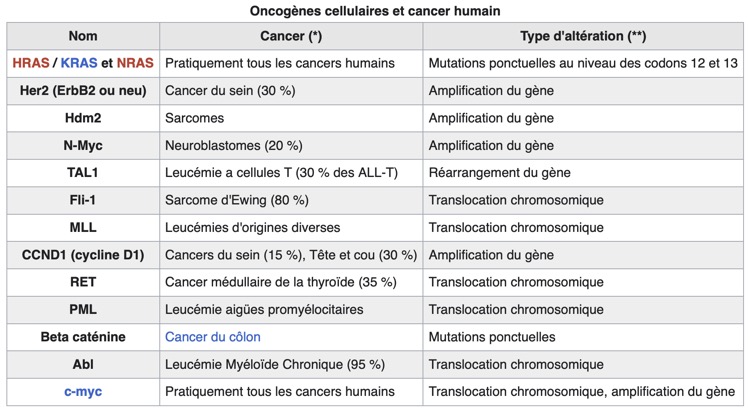The image size is (750, 413).
Task: Open the NRAS red link
Action: coord(135,63)
